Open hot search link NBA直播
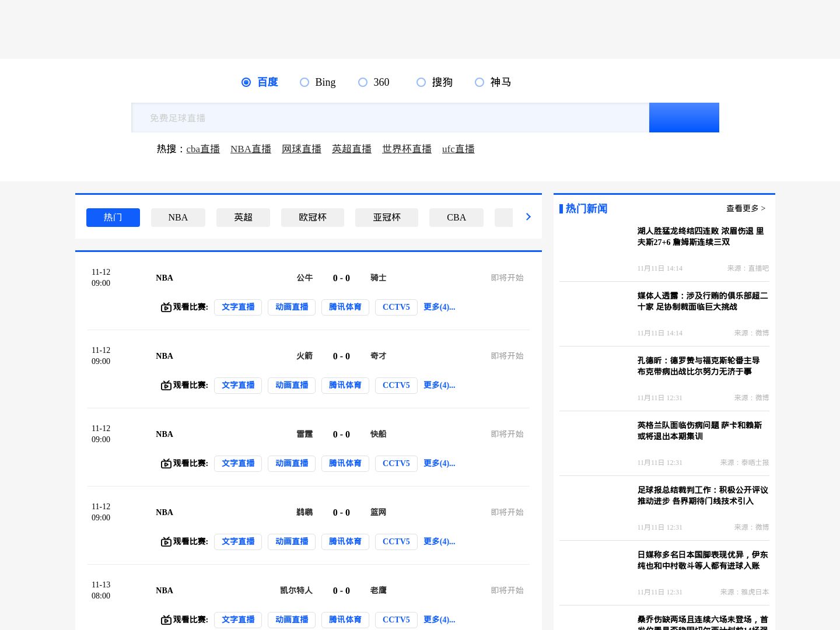 click(251, 149)
